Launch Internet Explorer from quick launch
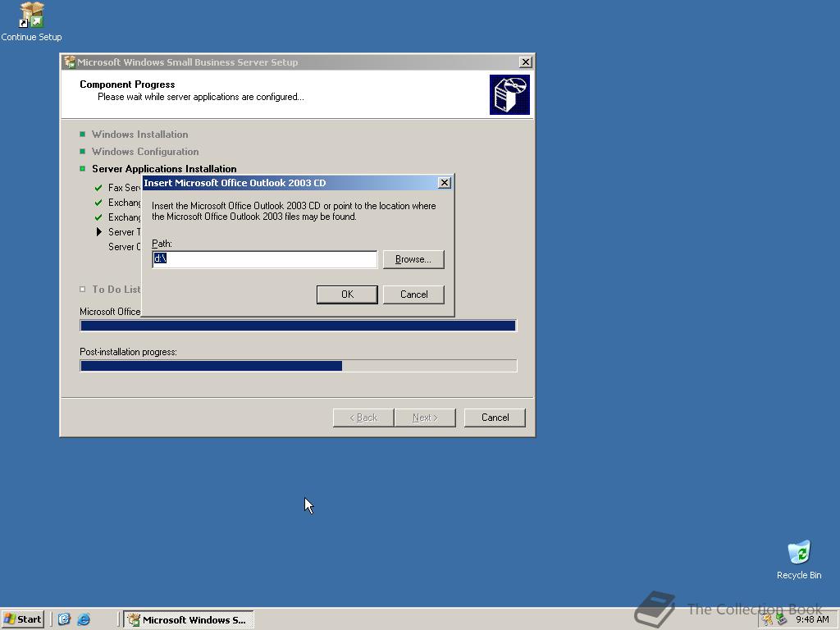 pos(84,619)
